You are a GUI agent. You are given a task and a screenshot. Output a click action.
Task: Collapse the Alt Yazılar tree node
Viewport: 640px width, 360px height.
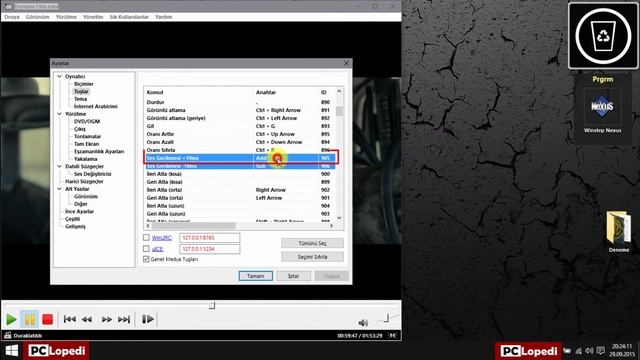click(60, 189)
